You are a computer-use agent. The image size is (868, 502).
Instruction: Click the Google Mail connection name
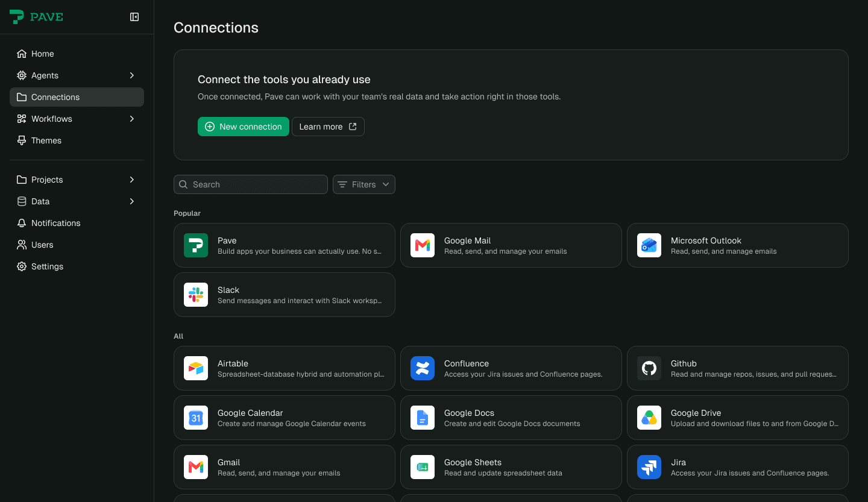coord(467,240)
